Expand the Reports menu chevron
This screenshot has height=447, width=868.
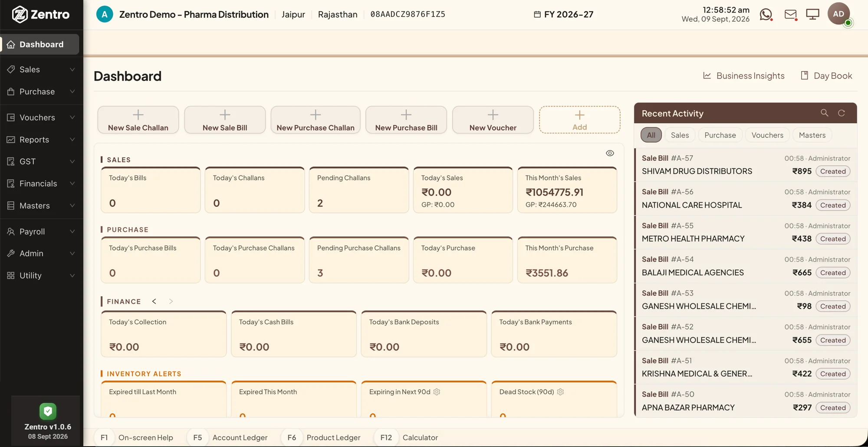coord(72,140)
